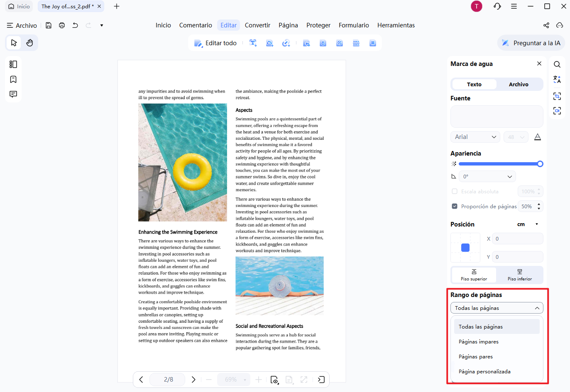
Task: Select Páginas pares option
Action: (497, 357)
